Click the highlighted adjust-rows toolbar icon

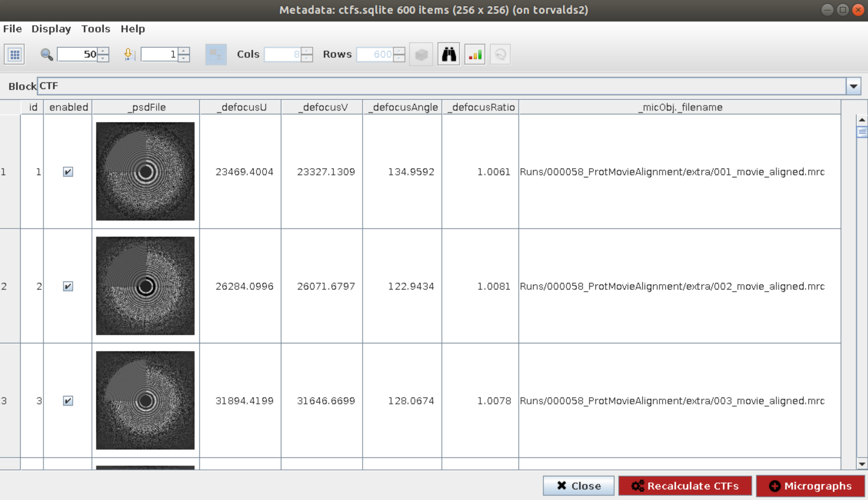[x=216, y=54]
